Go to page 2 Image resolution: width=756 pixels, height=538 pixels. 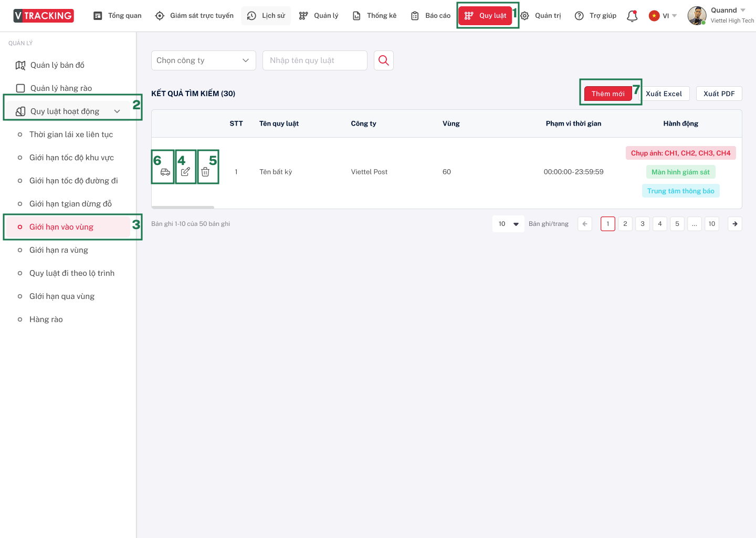pos(625,224)
